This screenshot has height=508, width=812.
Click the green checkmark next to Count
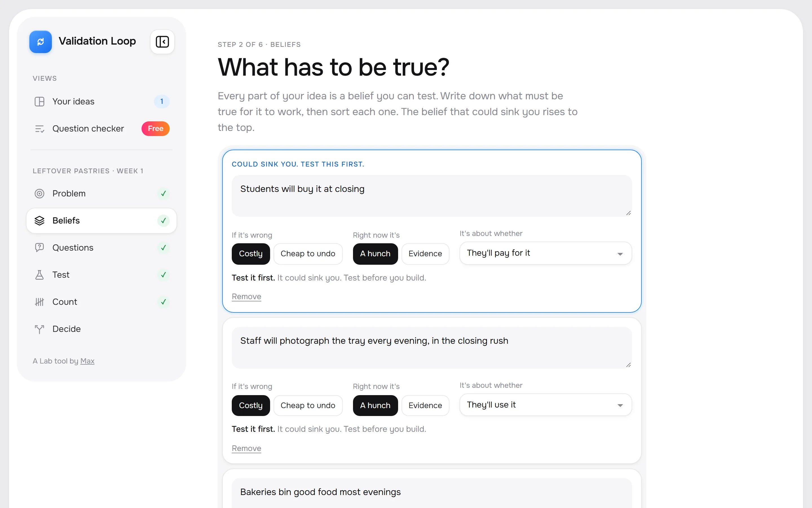164,302
